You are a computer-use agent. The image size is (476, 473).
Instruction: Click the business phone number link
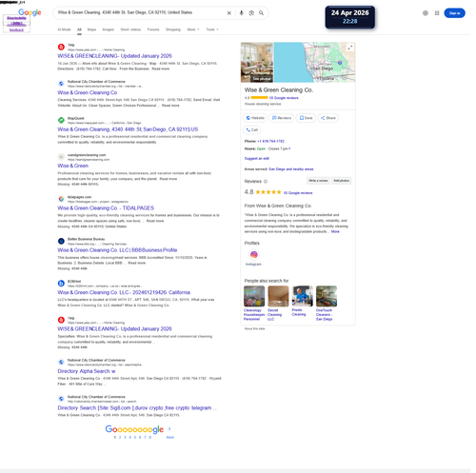pos(270,141)
